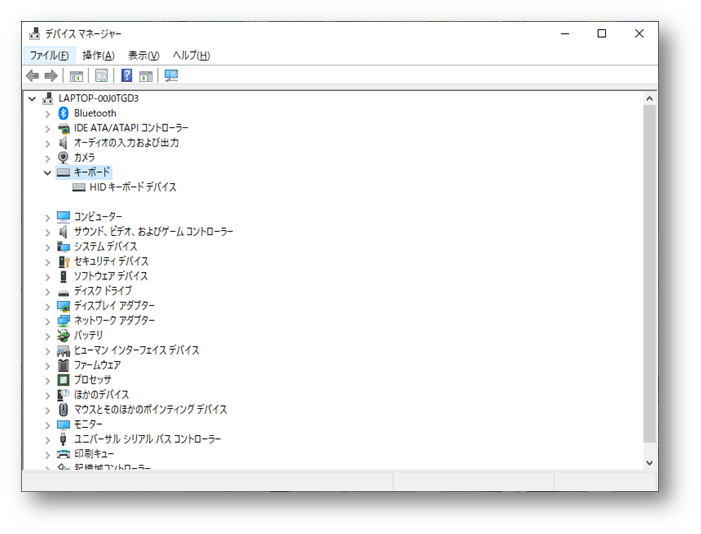This screenshot has height=534, width=701.
Task: Click the HID キーボード デバイス icon
Action: tap(79, 187)
